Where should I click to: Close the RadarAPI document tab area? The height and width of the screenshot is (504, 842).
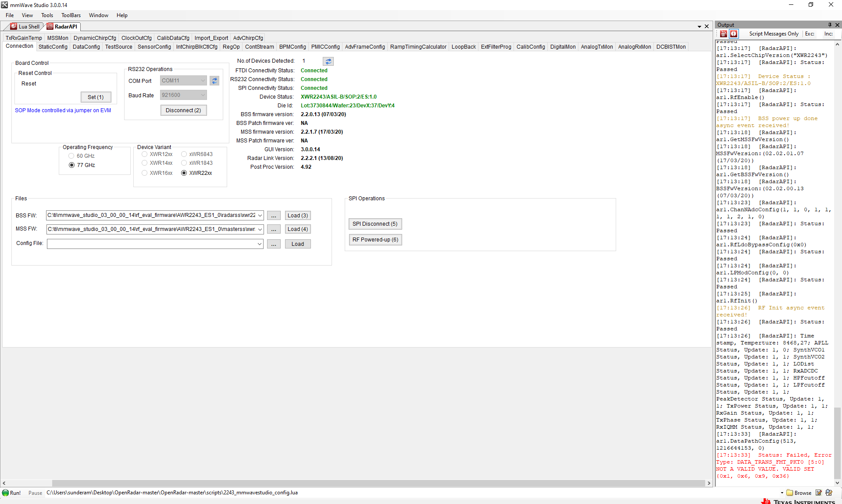point(707,26)
